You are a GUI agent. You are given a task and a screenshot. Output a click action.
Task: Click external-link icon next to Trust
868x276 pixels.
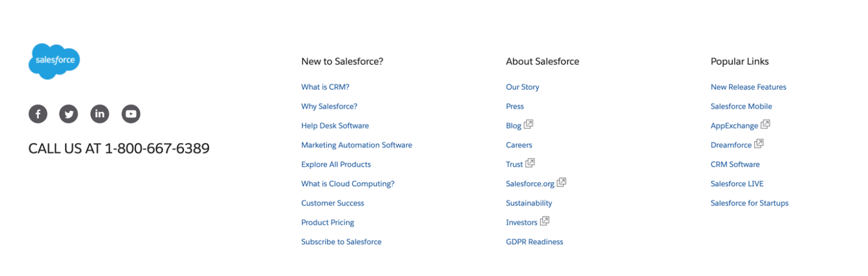(530, 163)
